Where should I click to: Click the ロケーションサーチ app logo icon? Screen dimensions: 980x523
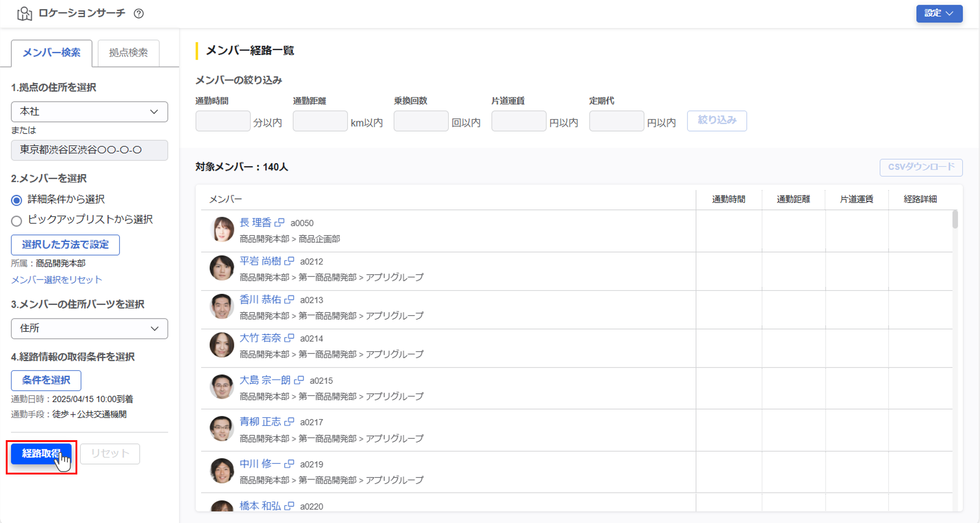pyautogui.click(x=24, y=13)
